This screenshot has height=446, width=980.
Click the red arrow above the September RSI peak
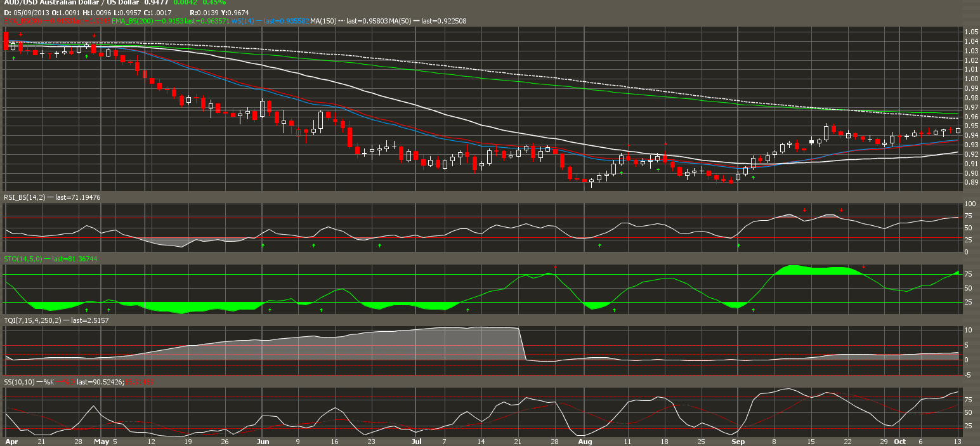tap(804, 210)
